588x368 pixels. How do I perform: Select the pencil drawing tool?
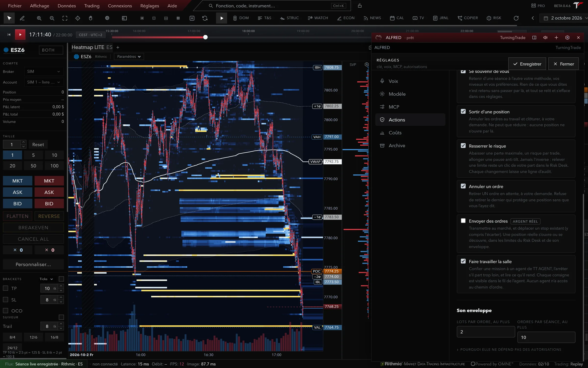(22, 18)
